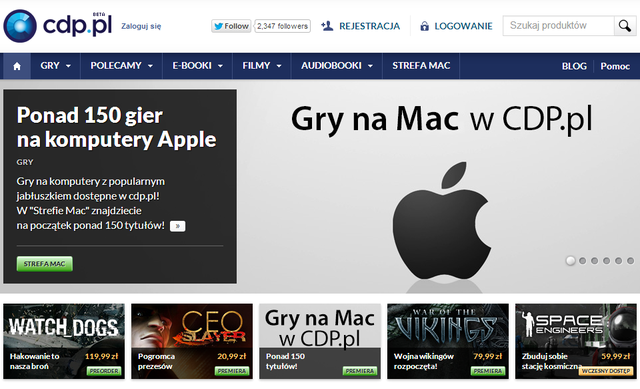Click the 79,99 zł price on Vikings tile
Viewport: 640px width, 389px height.
pos(488,356)
